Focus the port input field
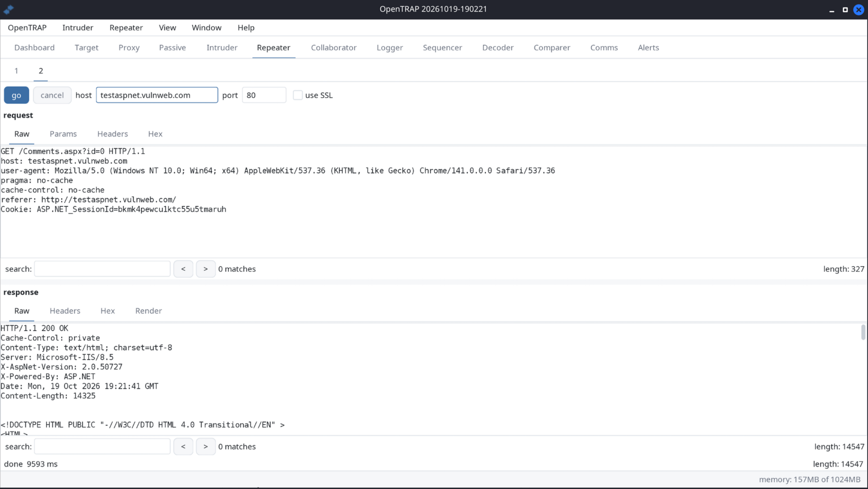Screen dimensions: 868x489 pos(264,95)
